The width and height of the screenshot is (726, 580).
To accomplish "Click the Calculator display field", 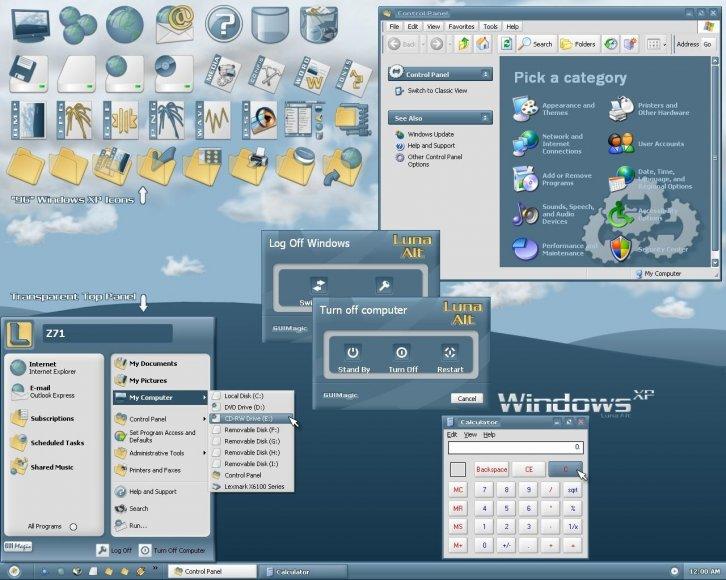I will point(515,447).
